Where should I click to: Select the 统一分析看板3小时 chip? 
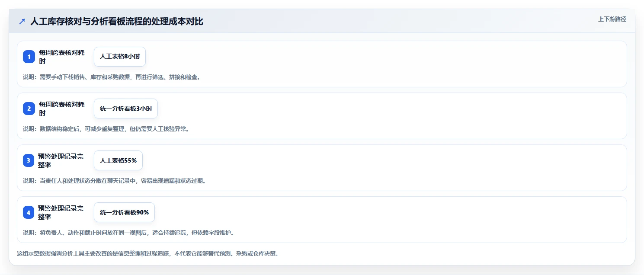[126, 109]
